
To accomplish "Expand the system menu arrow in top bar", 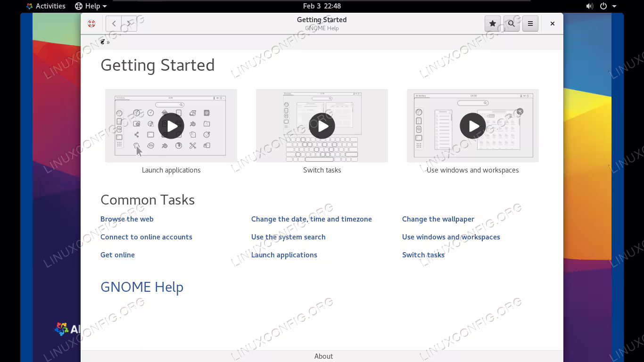I will tap(614, 7).
